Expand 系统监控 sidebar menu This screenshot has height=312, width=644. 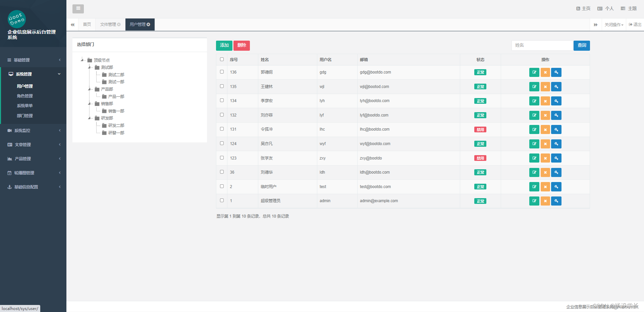point(33,130)
